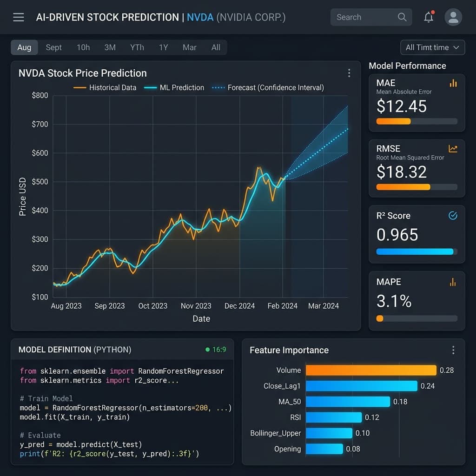Open stock prediction chart options menu

[x=349, y=73]
